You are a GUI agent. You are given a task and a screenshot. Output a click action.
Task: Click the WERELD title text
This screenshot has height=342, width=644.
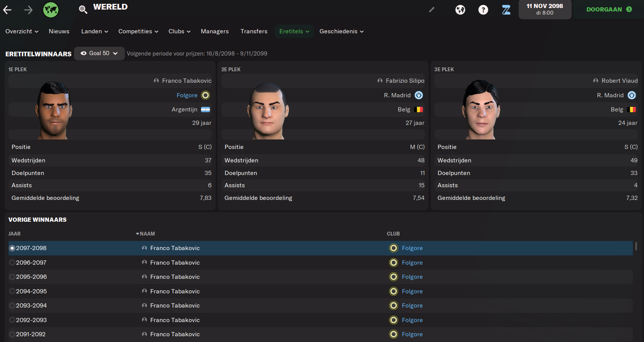[x=110, y=7]
